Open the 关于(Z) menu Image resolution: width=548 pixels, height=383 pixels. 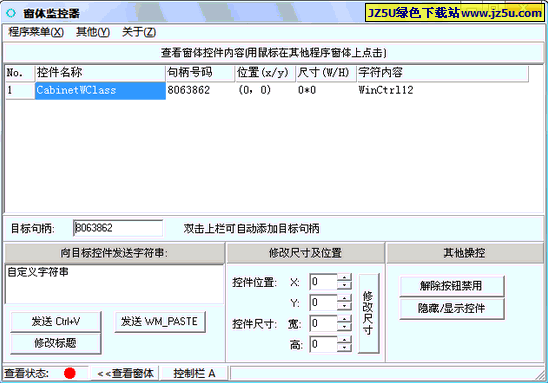(139, 32)
